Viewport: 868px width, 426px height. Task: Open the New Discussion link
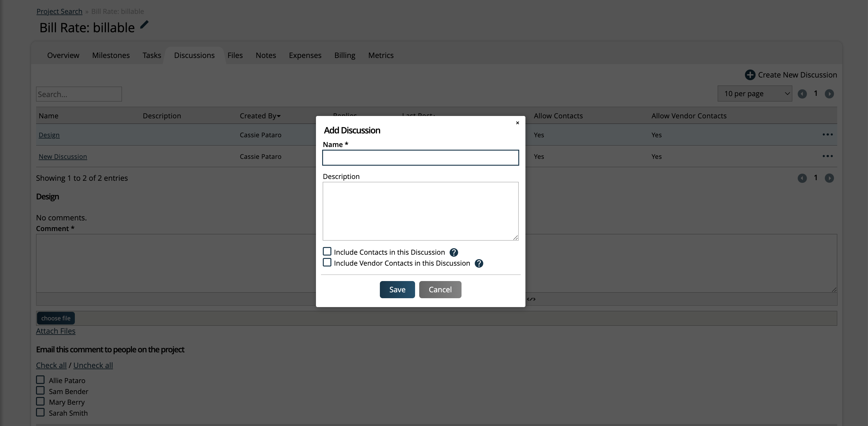tap(63, 156)
